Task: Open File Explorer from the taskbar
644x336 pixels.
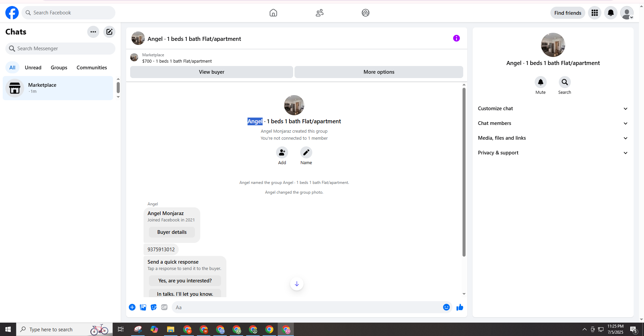Action: [171, 329]
